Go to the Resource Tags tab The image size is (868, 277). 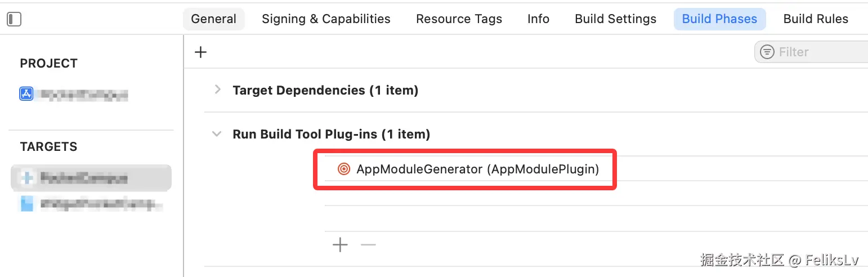tap(459, 19)
